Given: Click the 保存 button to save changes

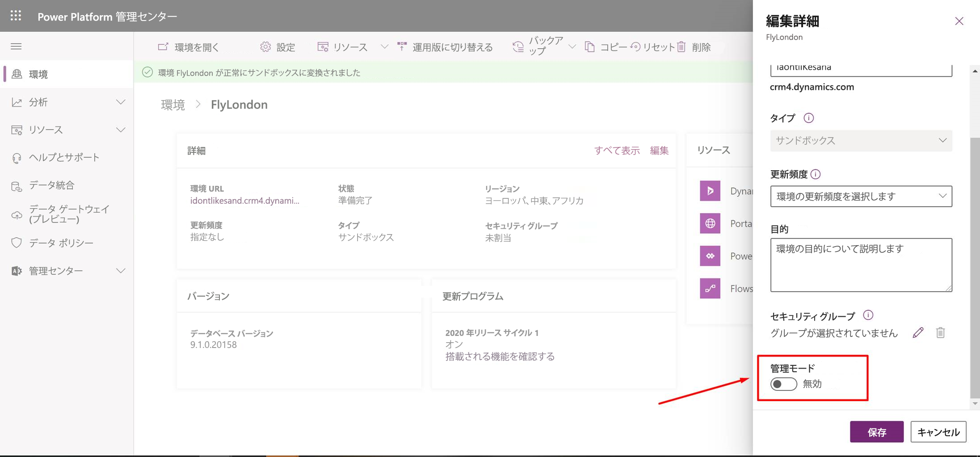Looking at the screenshot, I should 876,432.
